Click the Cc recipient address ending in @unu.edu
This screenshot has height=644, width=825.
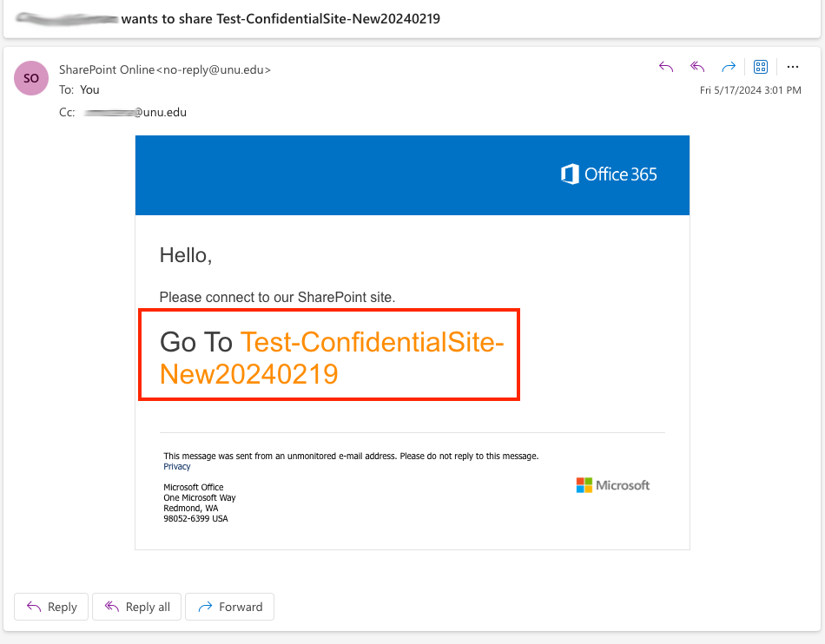135,112
